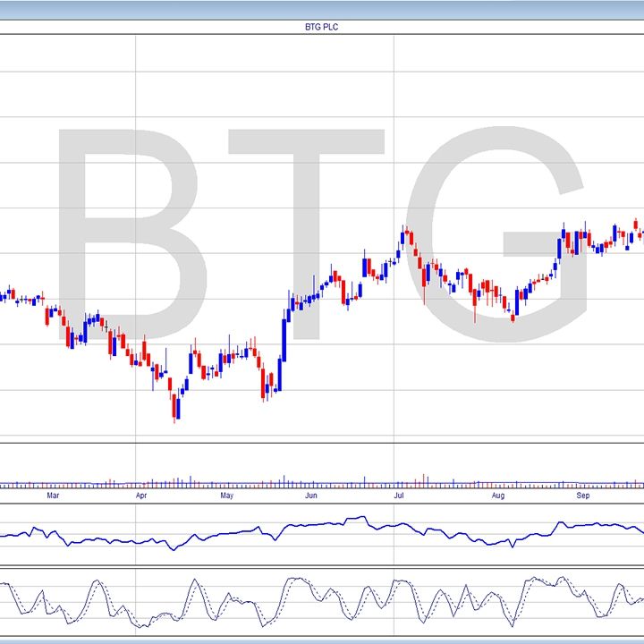644x644 pixels.
Task: Click the bottom stochastic oscillator panel
Action: click(322, 605)
